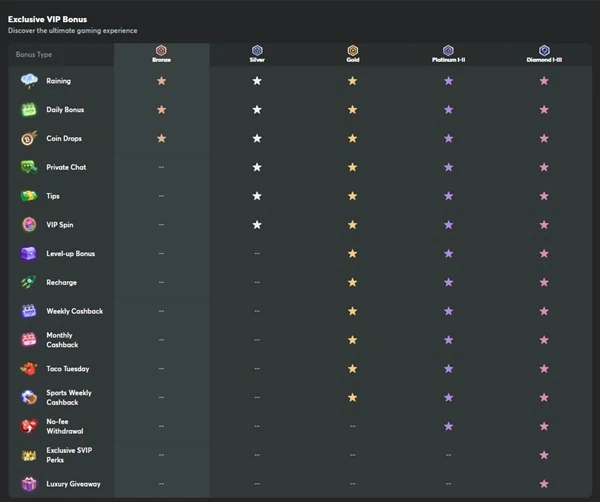Select the Coin Drops coin icon
The width and height of the screenshot is (600, 502).
click(x=29, y=138)
